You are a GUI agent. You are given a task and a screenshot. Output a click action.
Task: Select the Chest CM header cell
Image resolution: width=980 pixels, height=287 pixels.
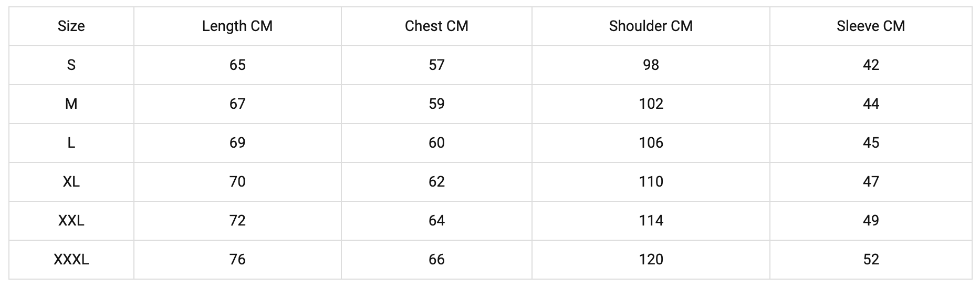point(436,26)
